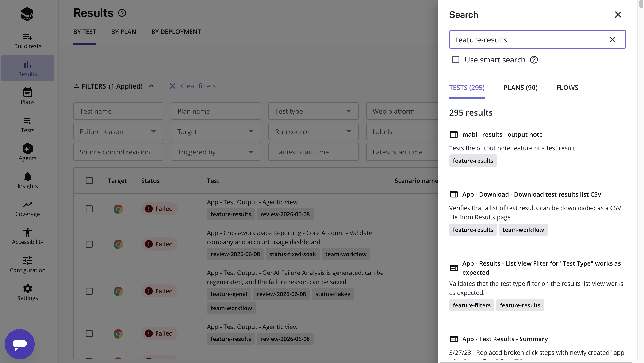Click the status-flakey label tag
The height and width of the screenshot is (363, 644).
coord(333,294)
